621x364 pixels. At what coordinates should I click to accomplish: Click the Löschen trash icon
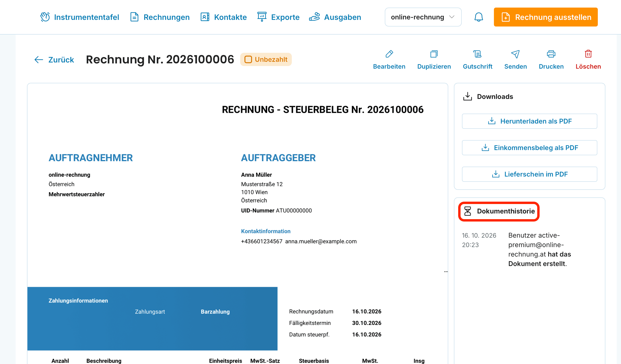click(x=588, y=54)
